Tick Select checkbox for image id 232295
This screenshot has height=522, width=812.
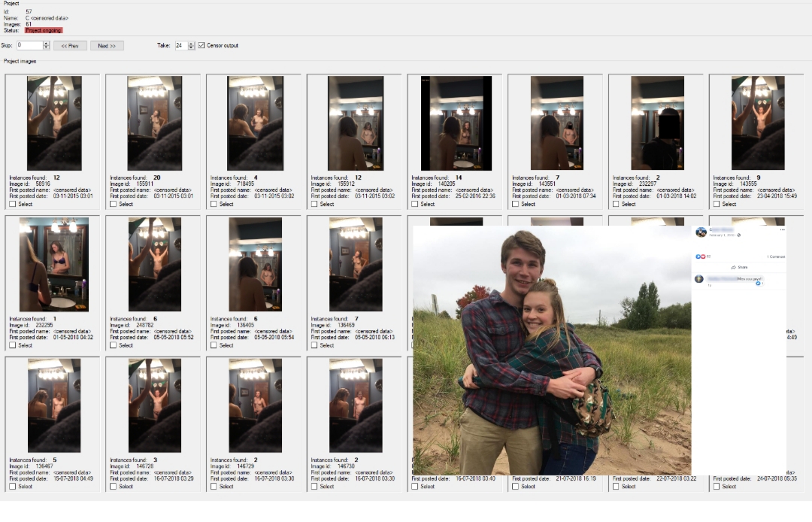[x=13, y=345]
